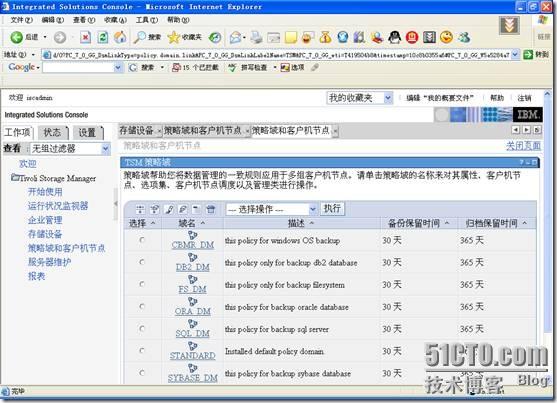Open DB2_DM policy domain link
The width and height of the screenshot is (557, 403).
[193, 267]
